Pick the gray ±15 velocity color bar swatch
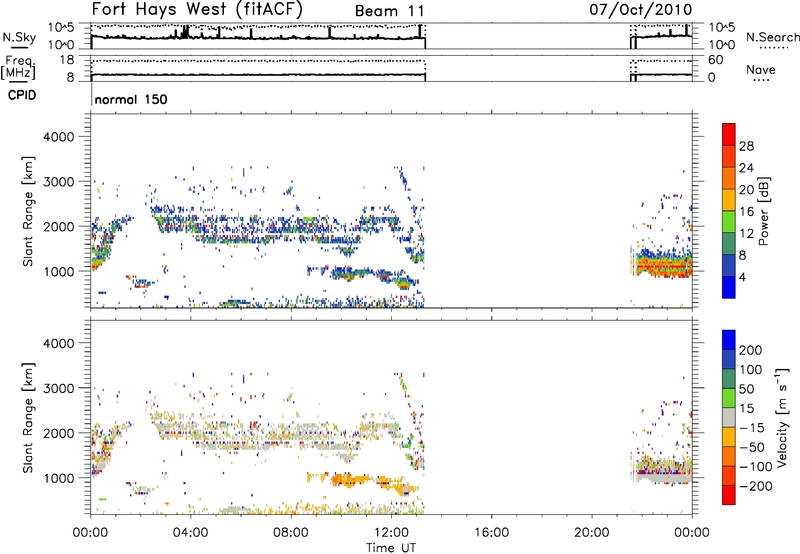Image resolution: width=800 pixels, height=554 pixels. point(729,418)
